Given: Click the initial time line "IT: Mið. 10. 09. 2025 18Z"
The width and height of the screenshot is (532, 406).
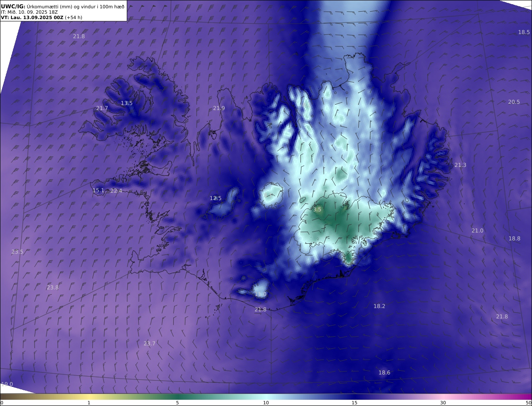Looking at the screenshot, I should pyautogui.click(x=29, y=12).
